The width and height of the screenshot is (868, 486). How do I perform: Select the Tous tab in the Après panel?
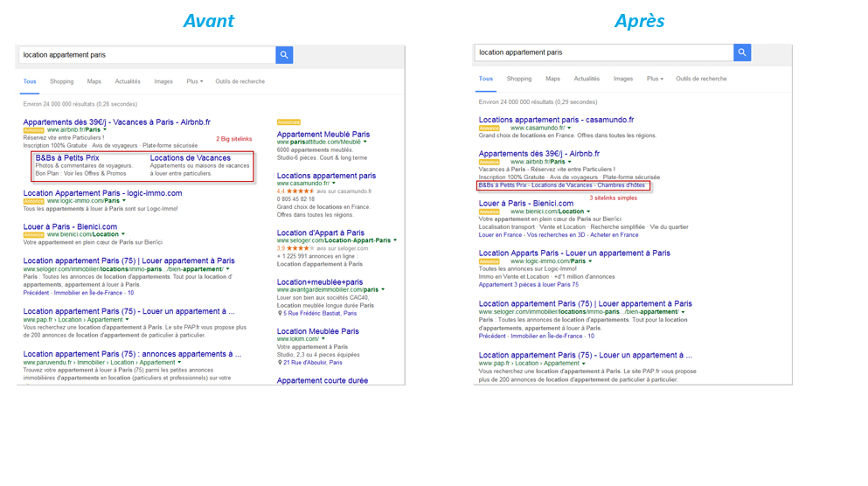pyautogui.click(x=485, y=79)
